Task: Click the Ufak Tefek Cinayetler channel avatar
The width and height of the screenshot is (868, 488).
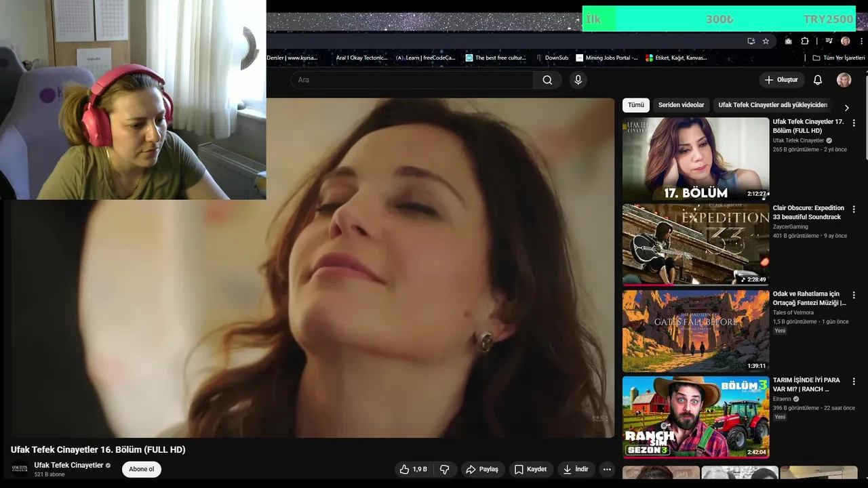Action: click(20, 469)
